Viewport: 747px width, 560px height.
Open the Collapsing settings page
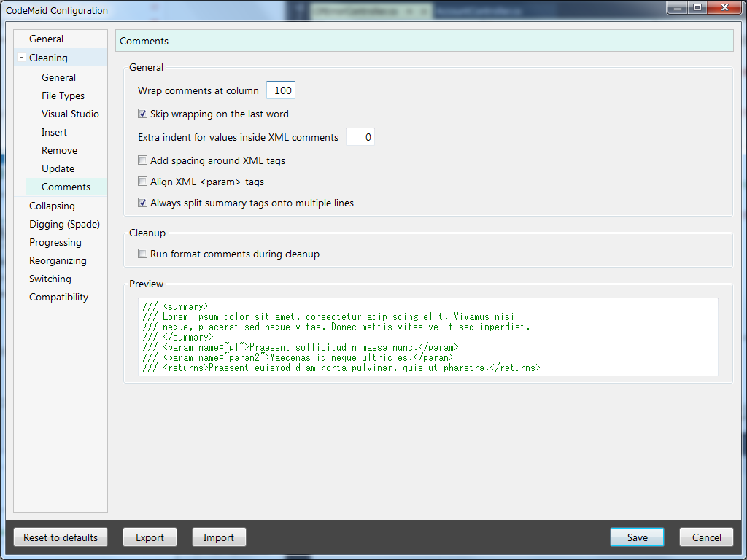coord(52,206)
